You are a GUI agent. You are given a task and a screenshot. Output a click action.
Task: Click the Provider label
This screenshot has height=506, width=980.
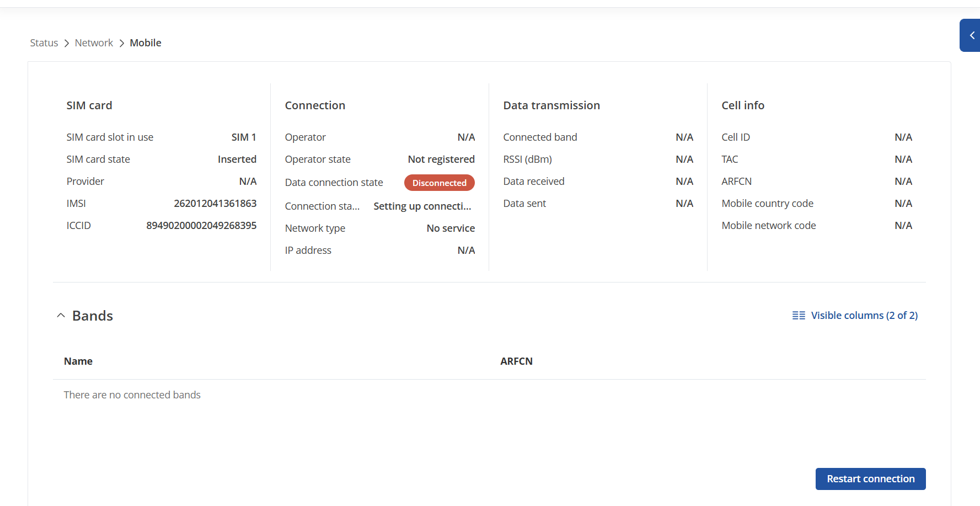click(85, 182)
